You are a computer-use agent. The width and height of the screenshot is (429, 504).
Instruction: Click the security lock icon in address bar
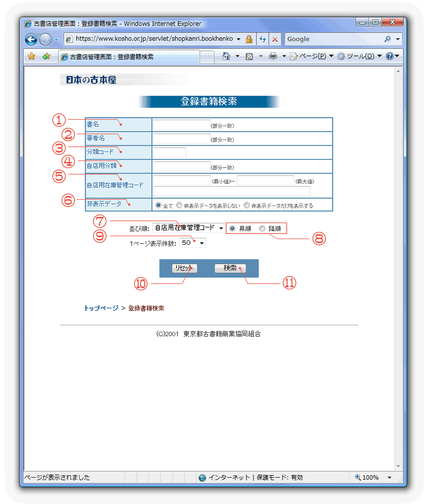pos(249,39)
